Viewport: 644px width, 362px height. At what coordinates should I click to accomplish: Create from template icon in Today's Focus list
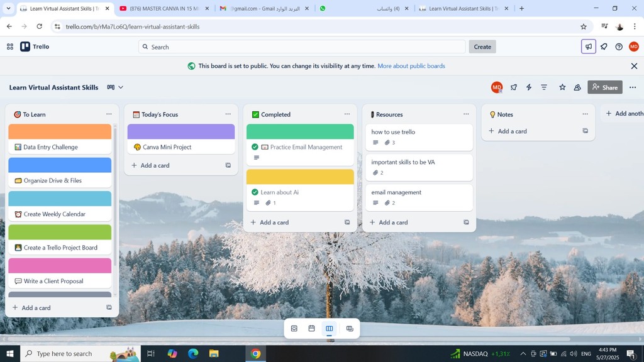228,165
